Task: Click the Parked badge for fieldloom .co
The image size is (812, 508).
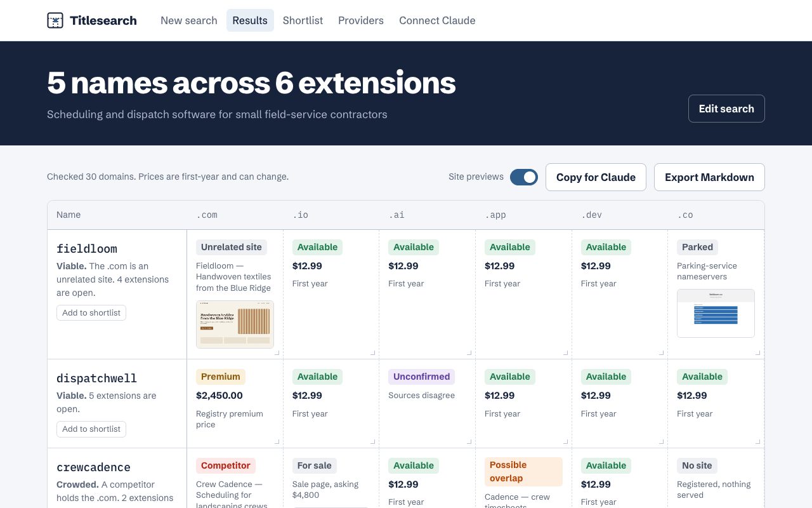Action: tap(697, 247)
